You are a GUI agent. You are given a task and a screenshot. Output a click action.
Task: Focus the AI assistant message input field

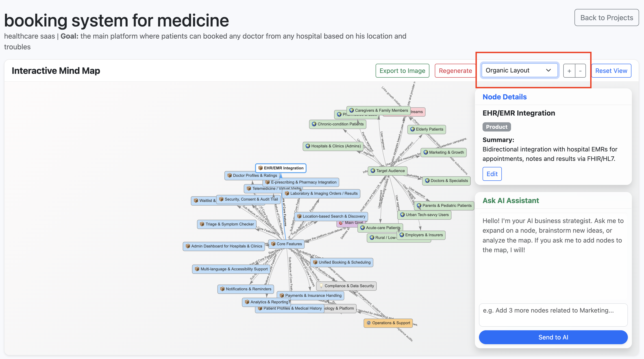click(x=553, y=315)
